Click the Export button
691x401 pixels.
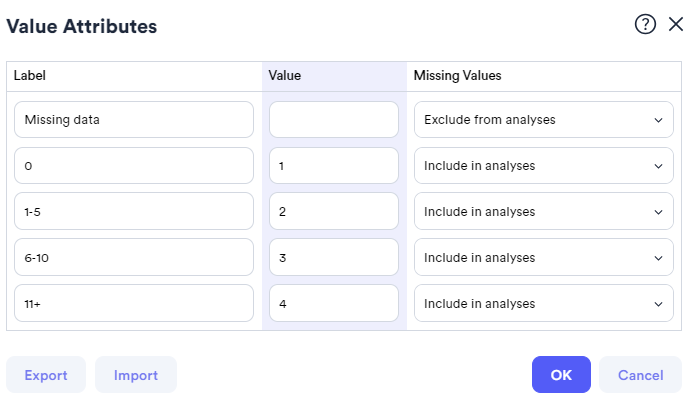[x=46, y=375]
